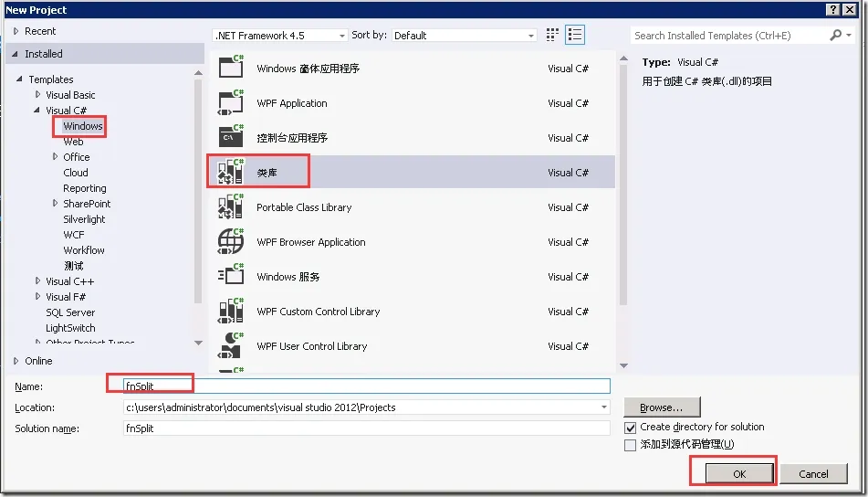The width and height of the screenshot is (868, 497).
Task: Collapse the Installed section
Action: [x=16, y=54]
